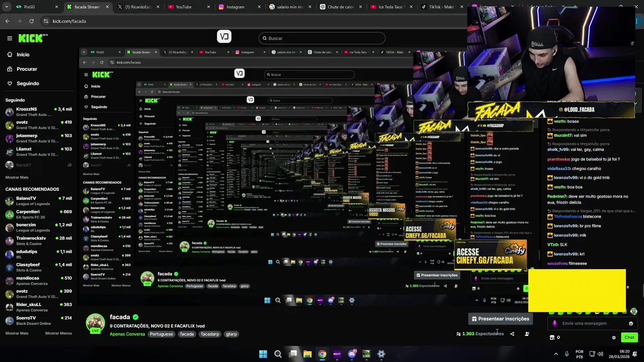
Task: Show more recommended channels with Mostrar Mais
Action: (x=17, y=333)
